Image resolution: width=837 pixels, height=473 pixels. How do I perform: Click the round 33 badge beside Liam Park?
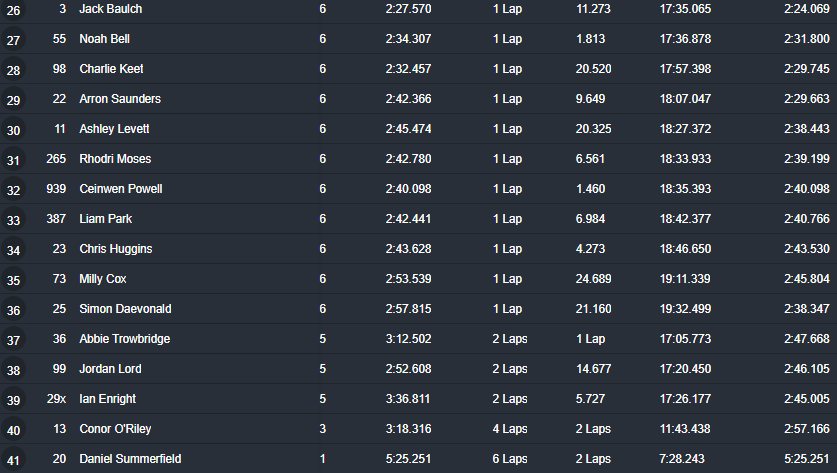13,220
